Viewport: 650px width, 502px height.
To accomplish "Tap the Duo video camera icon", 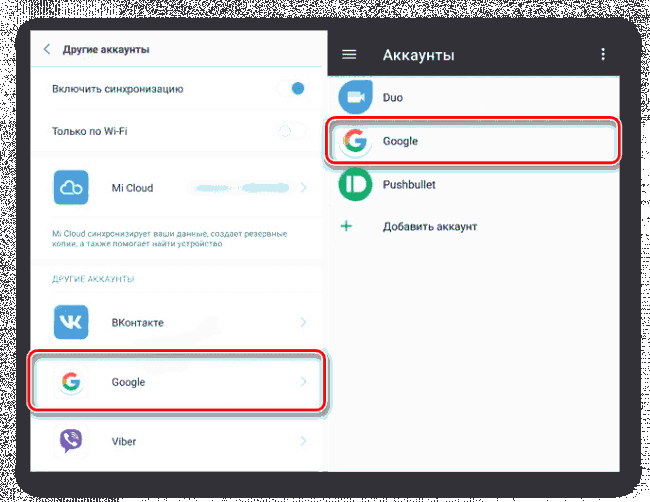I will point(355,97).
